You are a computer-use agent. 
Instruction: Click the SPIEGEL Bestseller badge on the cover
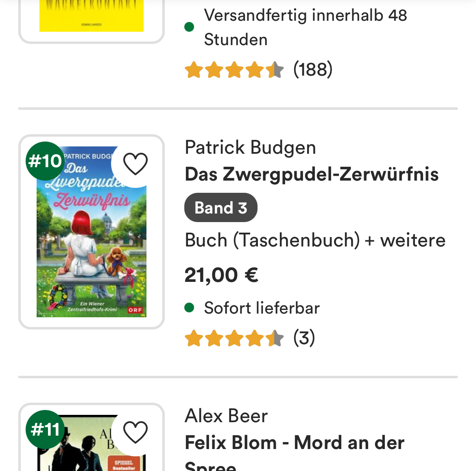click(124, 465)
